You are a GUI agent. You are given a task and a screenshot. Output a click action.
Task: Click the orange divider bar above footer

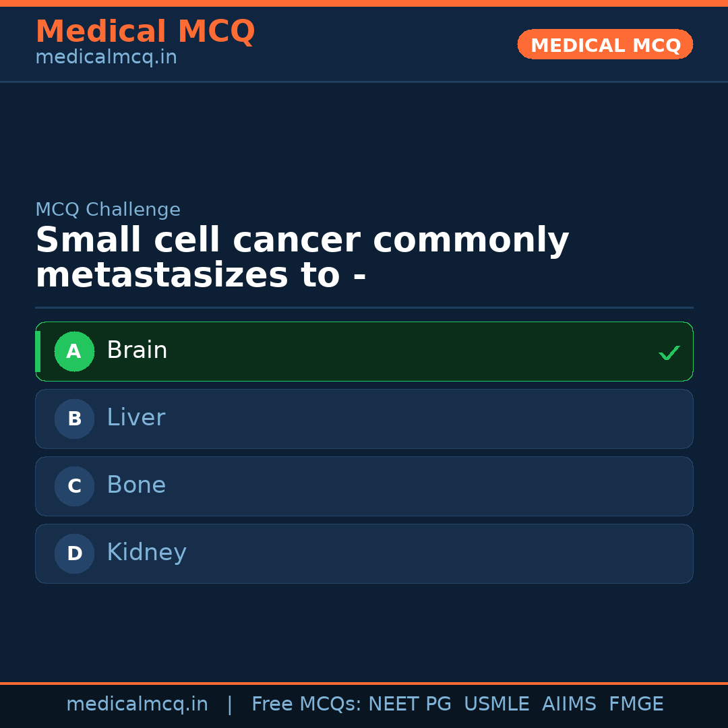(364, 682)
